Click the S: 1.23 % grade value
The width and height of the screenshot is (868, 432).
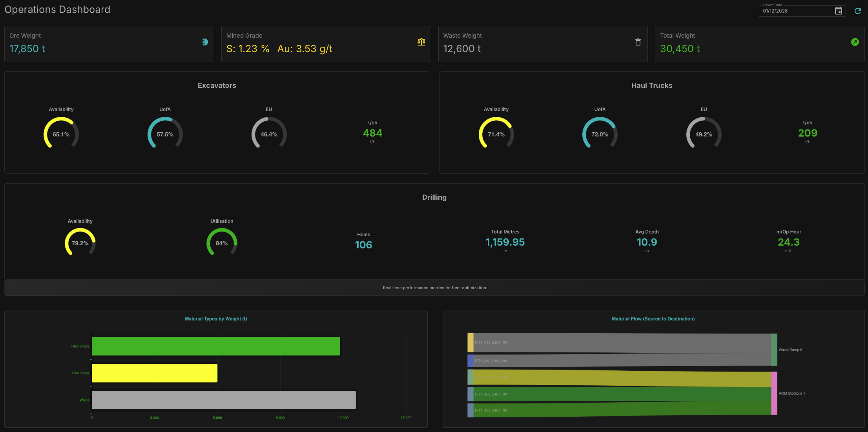click(x=248, y=49)
